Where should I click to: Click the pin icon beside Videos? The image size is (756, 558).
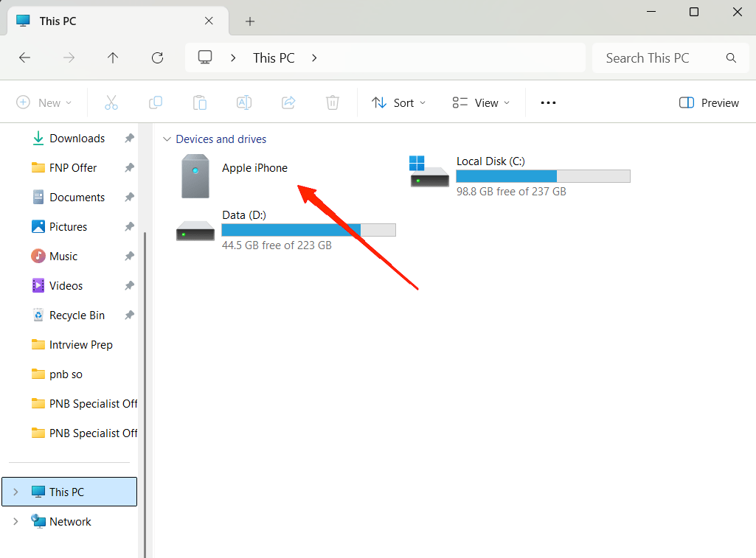tap(129, 286)
